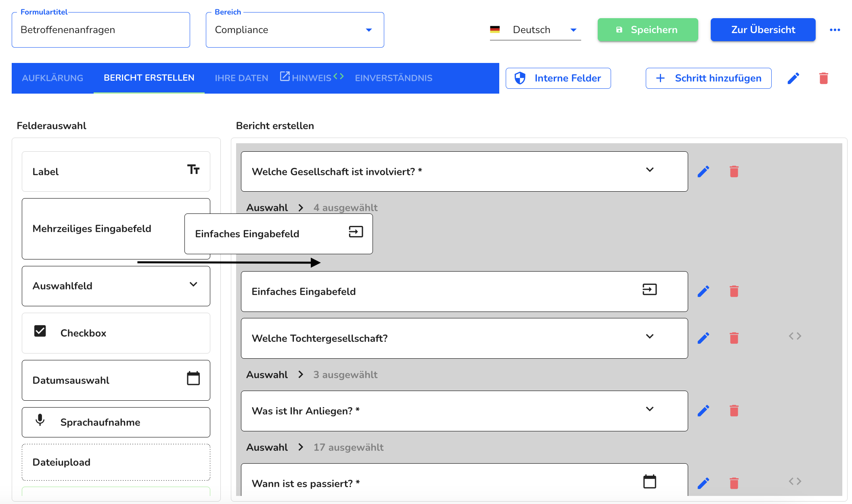Click the external-link icon on HINWEIS tab
This screenshot has width=852, height=504.
coord(285,76)
